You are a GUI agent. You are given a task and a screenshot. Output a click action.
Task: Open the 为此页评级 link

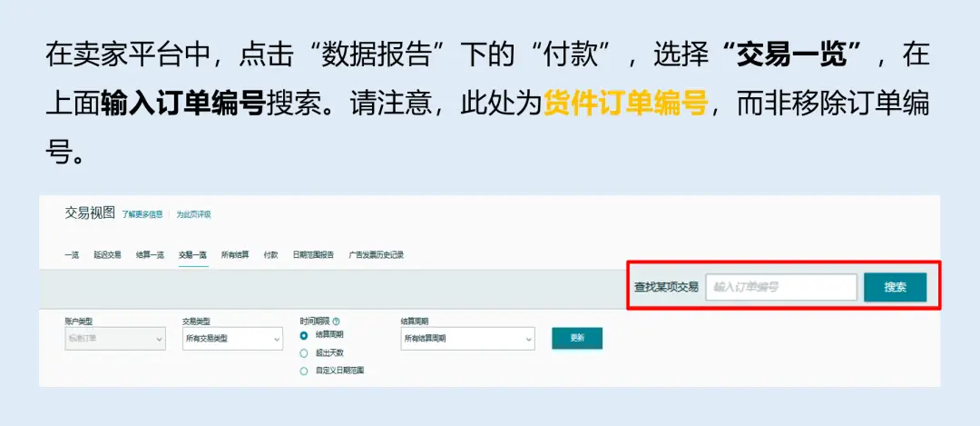point(193,214)
